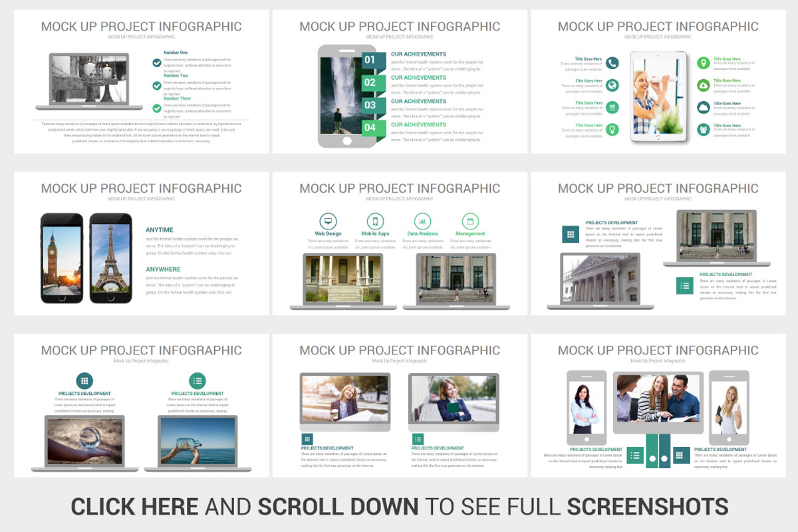
Task: Click the teal phone handset icon on the tablet slide
Action: tap(613, 63)
